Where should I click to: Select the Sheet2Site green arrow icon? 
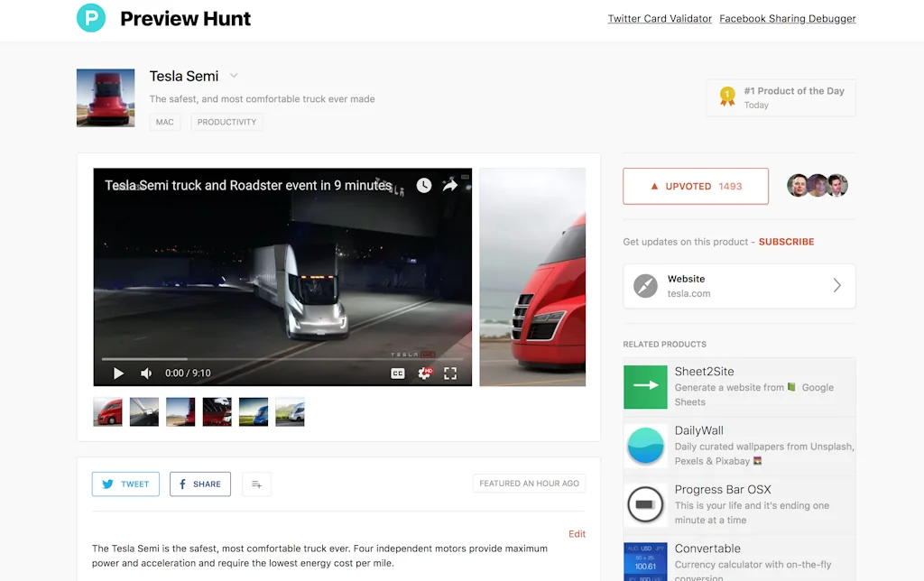click(x=645, y=387)
